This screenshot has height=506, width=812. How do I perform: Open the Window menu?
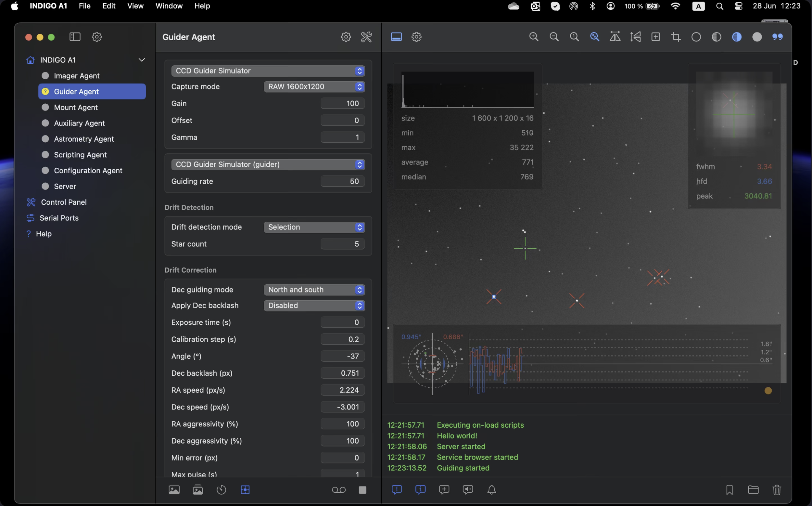[x=169, y=6]
